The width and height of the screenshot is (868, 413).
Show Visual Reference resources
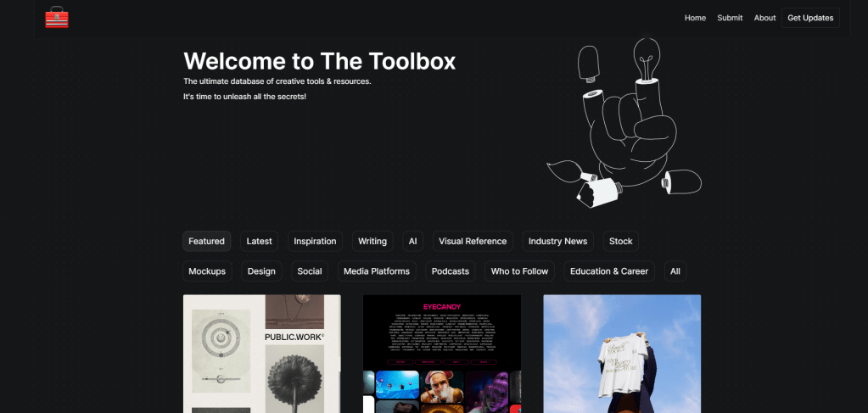(x=472, y=242)
